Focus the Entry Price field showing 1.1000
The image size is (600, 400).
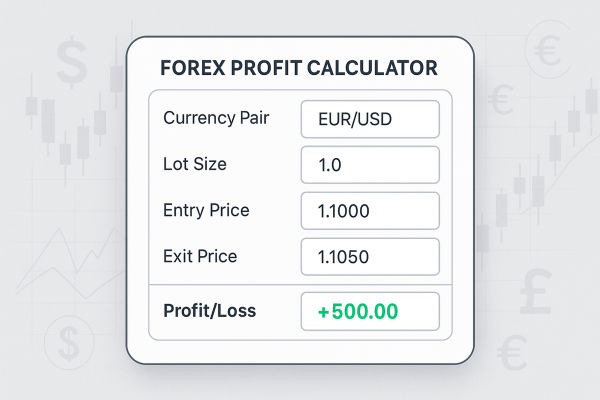click(370, 210)
